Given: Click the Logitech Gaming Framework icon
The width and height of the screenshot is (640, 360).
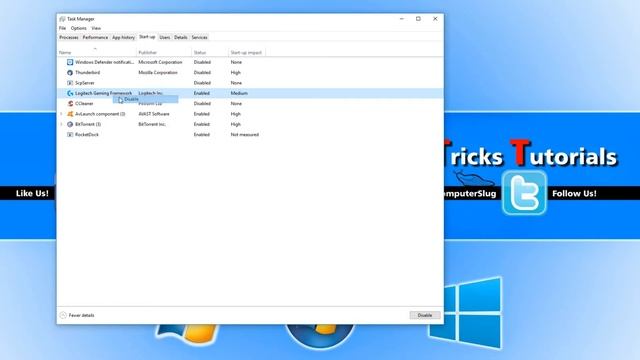Looking at the screenshot, I should tap(70, 93).
